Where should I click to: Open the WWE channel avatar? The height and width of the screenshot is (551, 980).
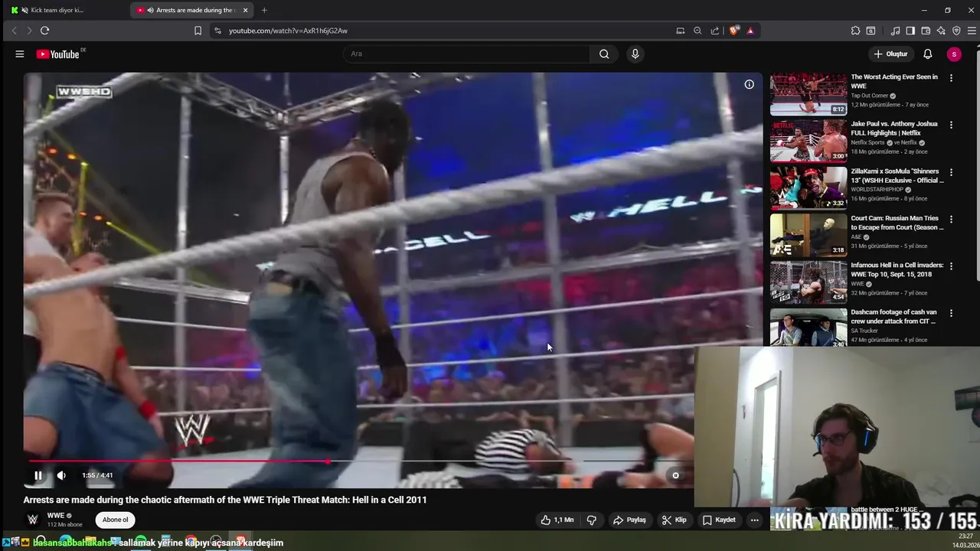(33, 520)
